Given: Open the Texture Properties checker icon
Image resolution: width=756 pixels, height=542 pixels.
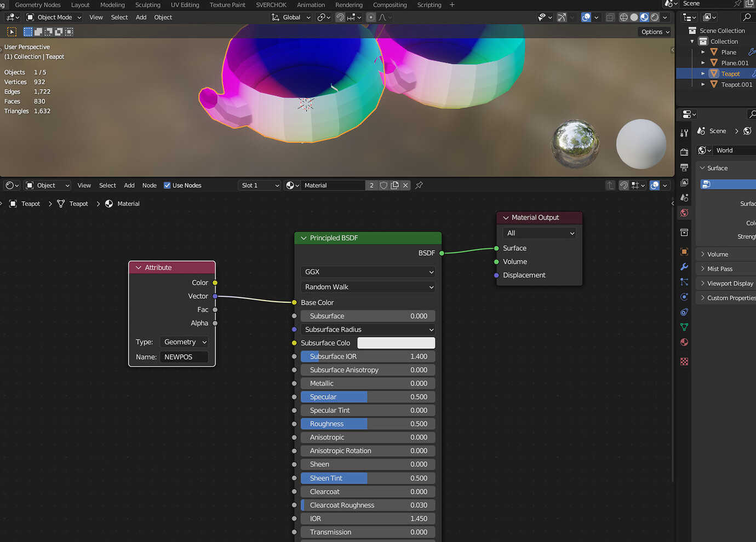Looking at the screenshot, I should [684, 361].
